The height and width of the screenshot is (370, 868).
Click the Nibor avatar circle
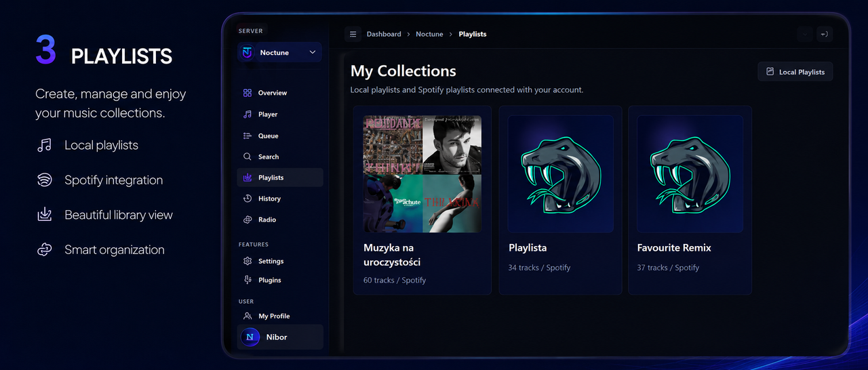click(x=250, y=337)
